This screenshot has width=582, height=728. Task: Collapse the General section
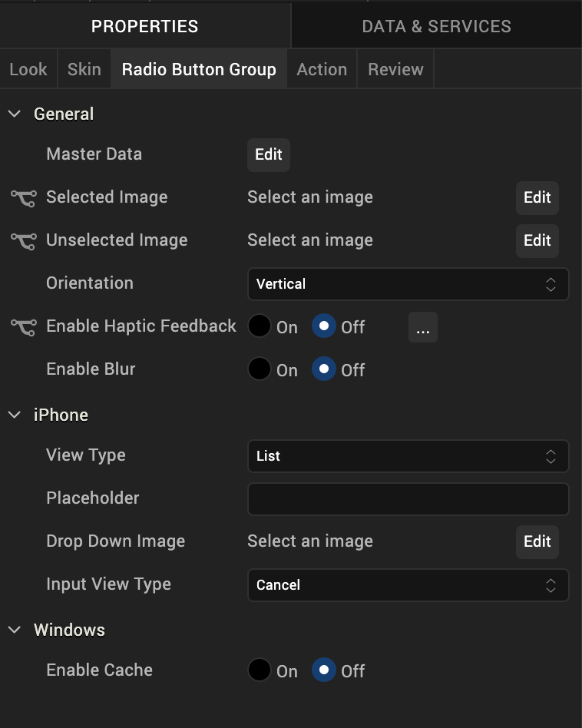click(x=15, y=114)
